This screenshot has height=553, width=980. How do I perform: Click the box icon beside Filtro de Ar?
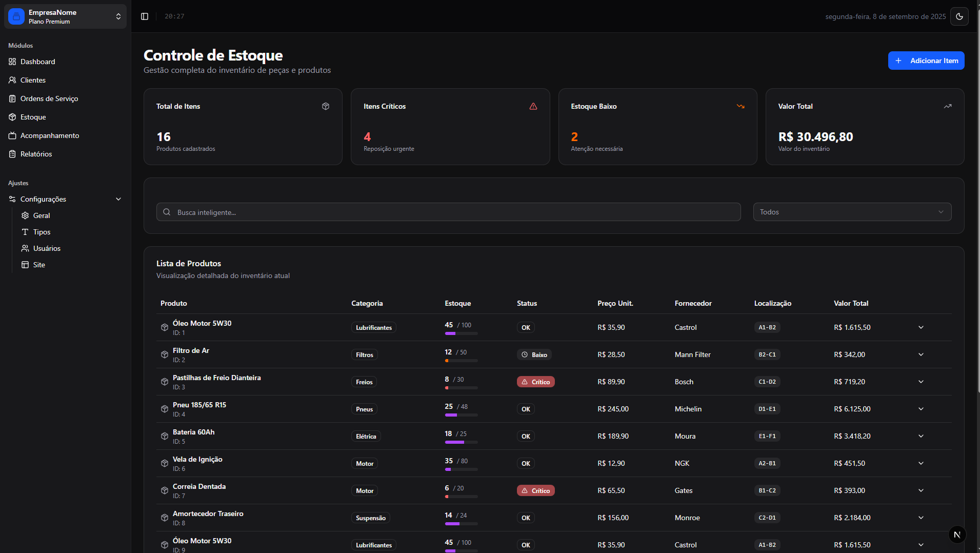(165, 354)
